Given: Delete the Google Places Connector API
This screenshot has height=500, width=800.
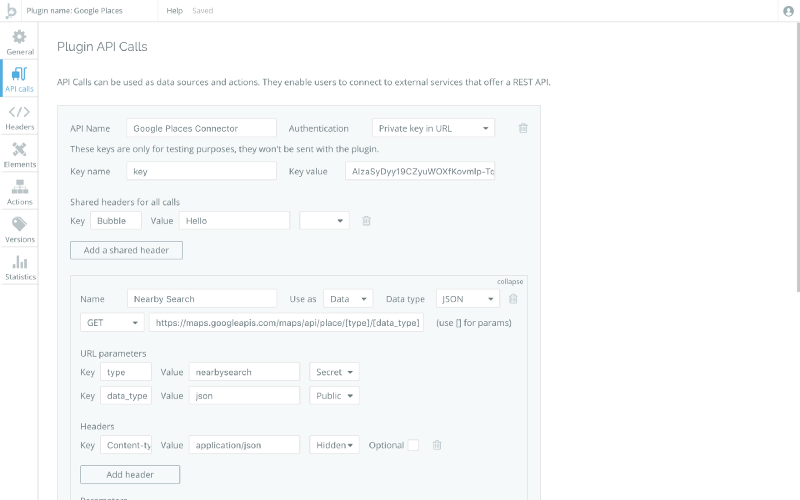Looking at the screenshot, I should click(x=523, y=128).
